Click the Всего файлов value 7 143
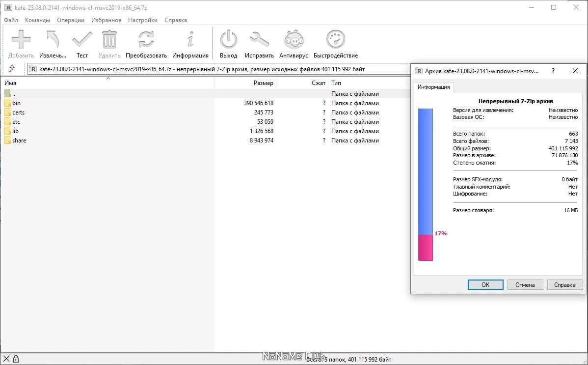 pos(571,141)
